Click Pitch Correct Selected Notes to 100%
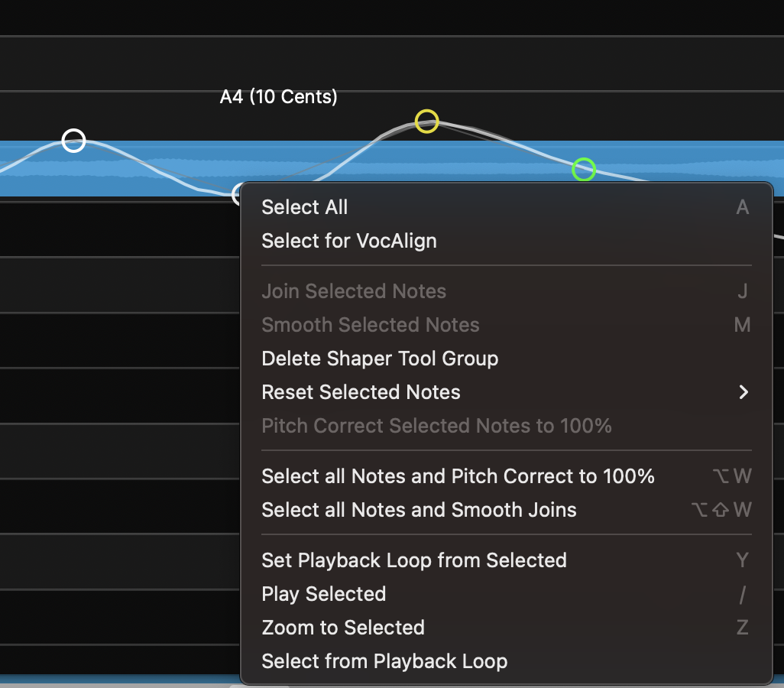Screen dimensions: 784x688 (436, 426)
